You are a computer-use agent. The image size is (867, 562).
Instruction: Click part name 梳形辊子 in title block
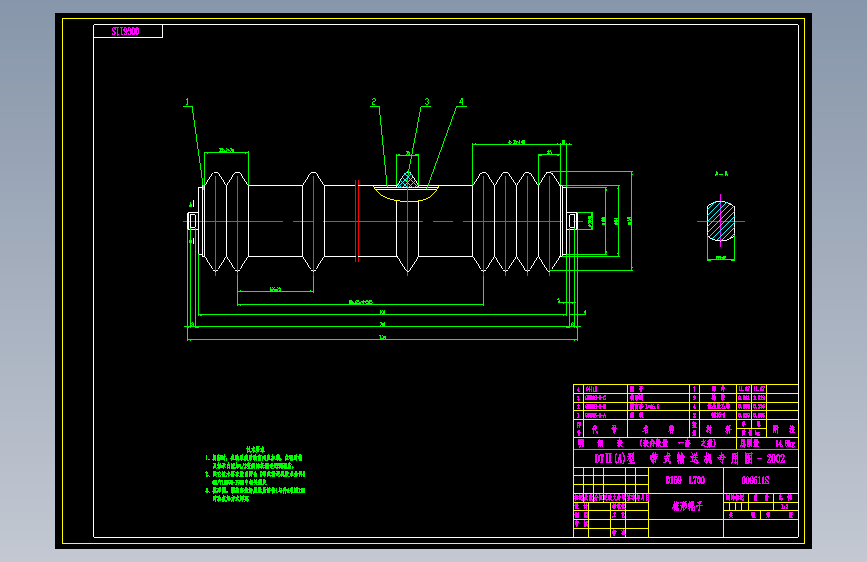point(687,506)
